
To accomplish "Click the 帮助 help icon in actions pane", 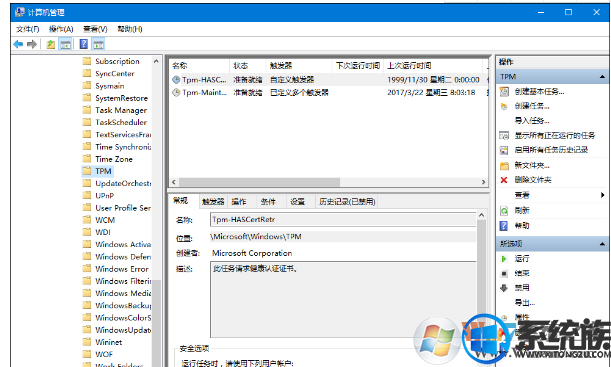I will (x=504, y=226).
